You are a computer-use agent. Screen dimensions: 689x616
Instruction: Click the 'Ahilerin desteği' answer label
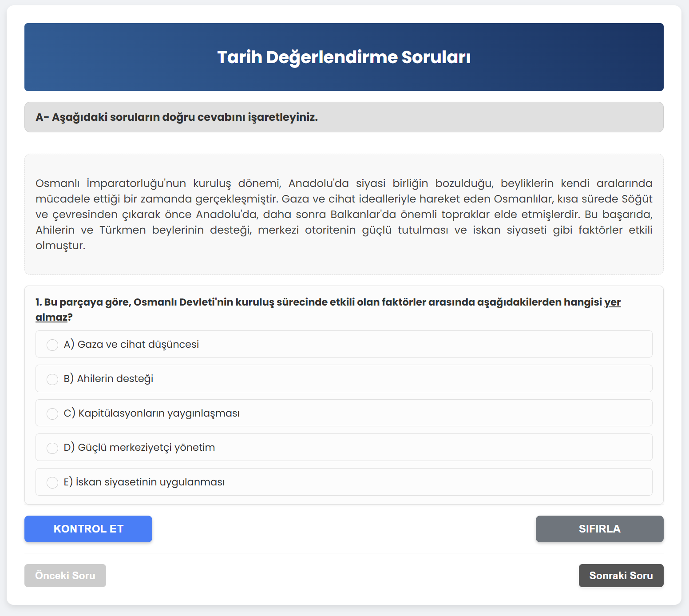115,379
